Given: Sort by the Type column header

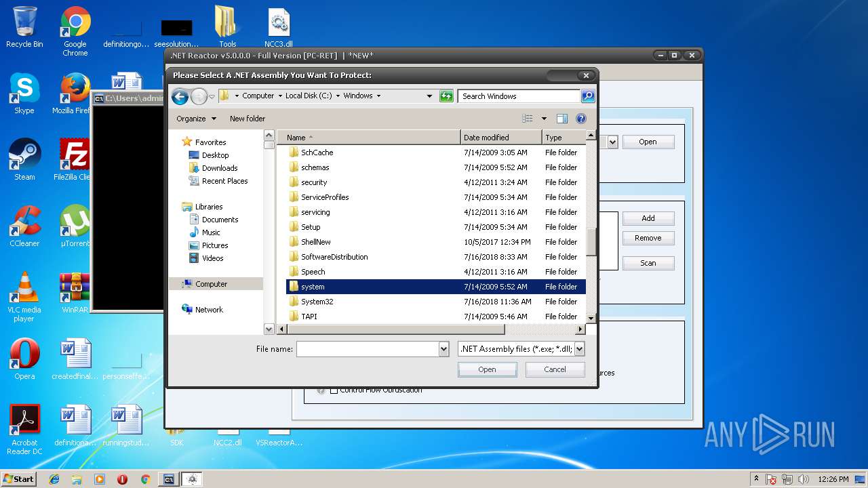Looking at the screenshot, I should click(564, 138).
